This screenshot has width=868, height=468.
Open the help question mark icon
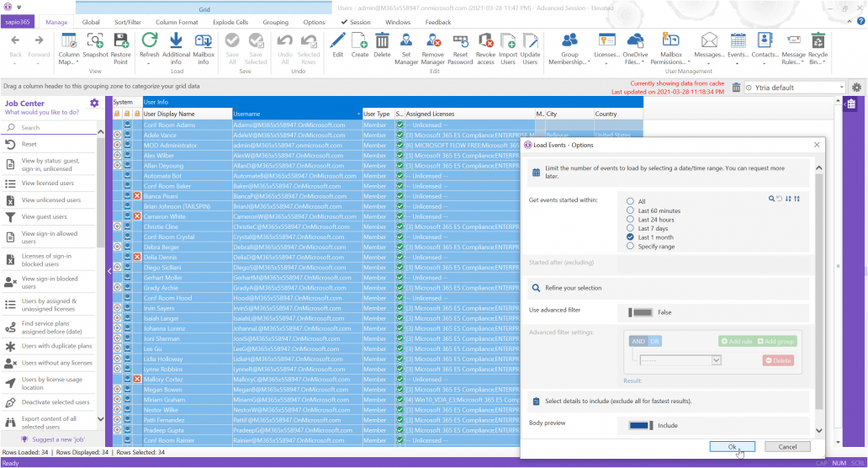pos(860,22)
